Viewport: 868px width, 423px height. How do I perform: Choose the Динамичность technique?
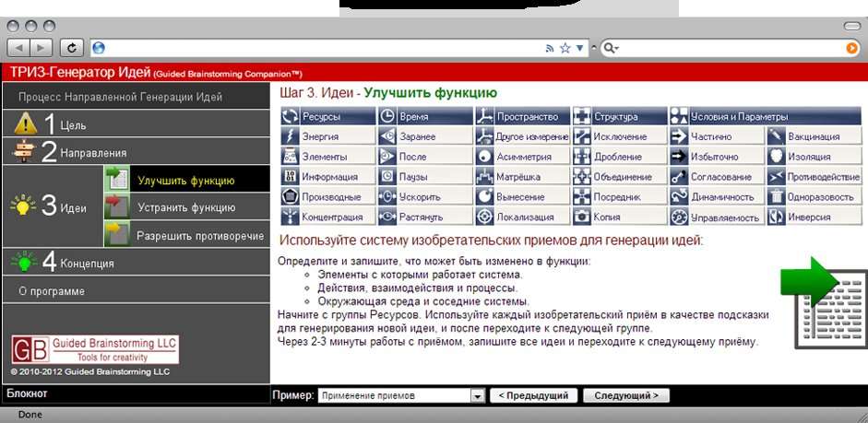click(717, 196)
